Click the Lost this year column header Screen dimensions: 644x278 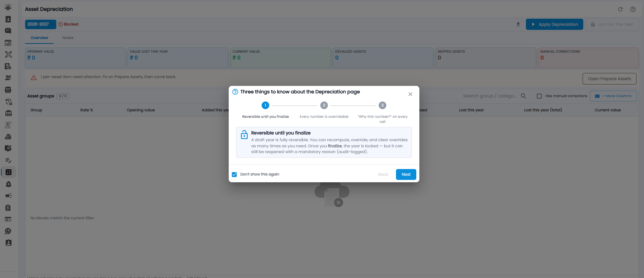[x=471, y=110]
